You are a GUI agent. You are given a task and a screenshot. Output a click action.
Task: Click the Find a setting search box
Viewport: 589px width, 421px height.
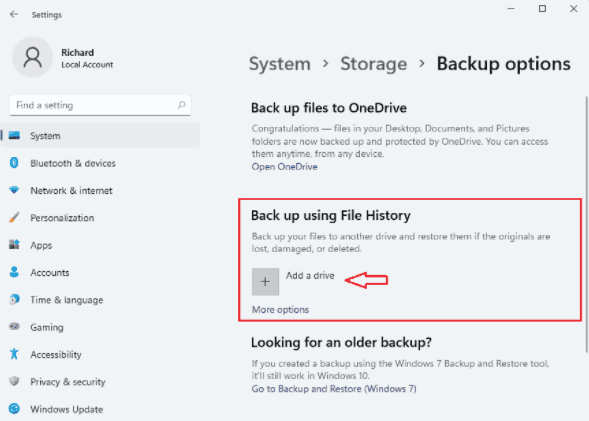100,105
